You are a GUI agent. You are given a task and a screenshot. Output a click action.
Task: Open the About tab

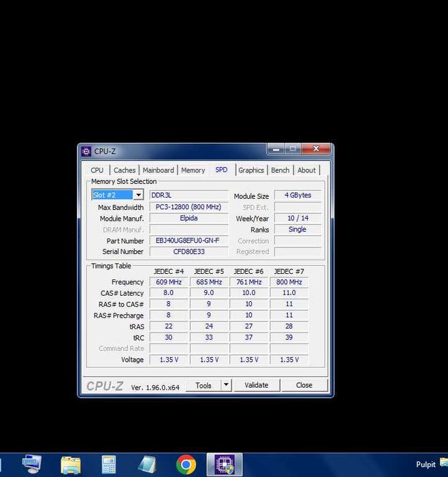[306, 170]
